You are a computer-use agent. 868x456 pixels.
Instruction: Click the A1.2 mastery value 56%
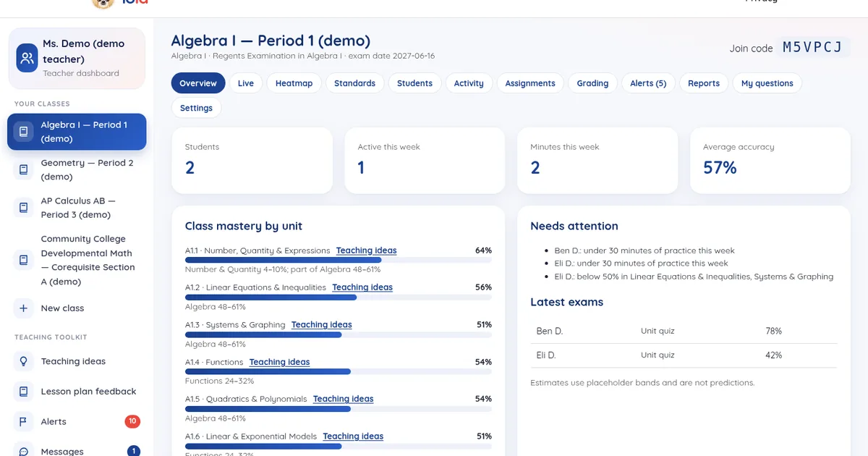click(483, 287)
